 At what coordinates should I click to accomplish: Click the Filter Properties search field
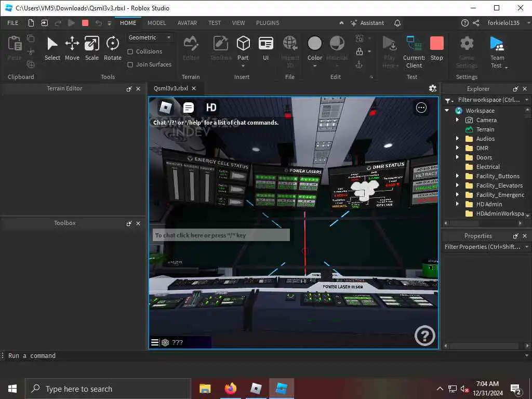(483, 247)
